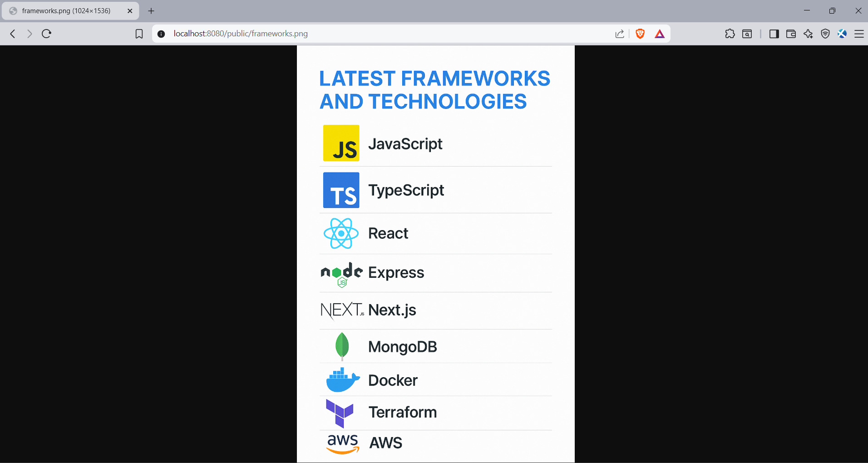The image size is (868, 463).
Task: Toggle the browser sidebar panel
Action: [774, 34]
